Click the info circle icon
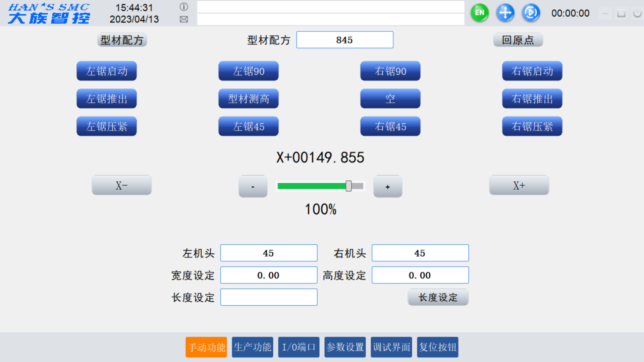Viewport: 644px width, 362px height. (x=184, y=7)
